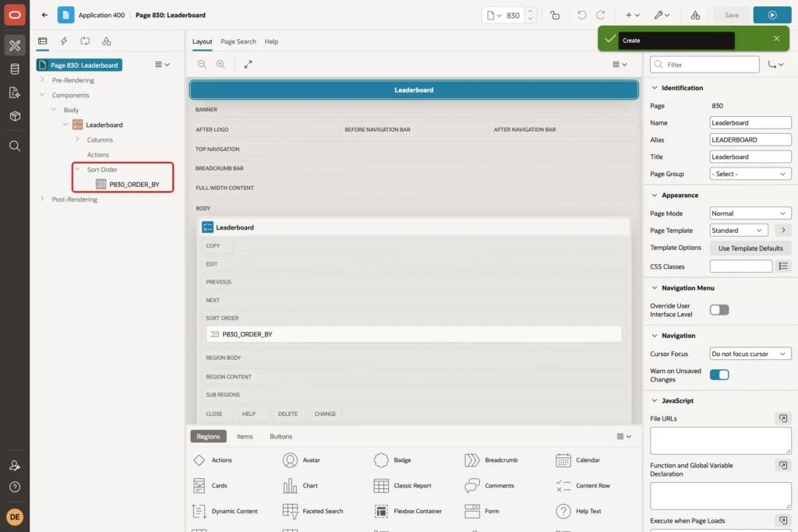This screenshot has height=532, width=798.
Task: Expand the layout to full screen
Action: [248, 64]
